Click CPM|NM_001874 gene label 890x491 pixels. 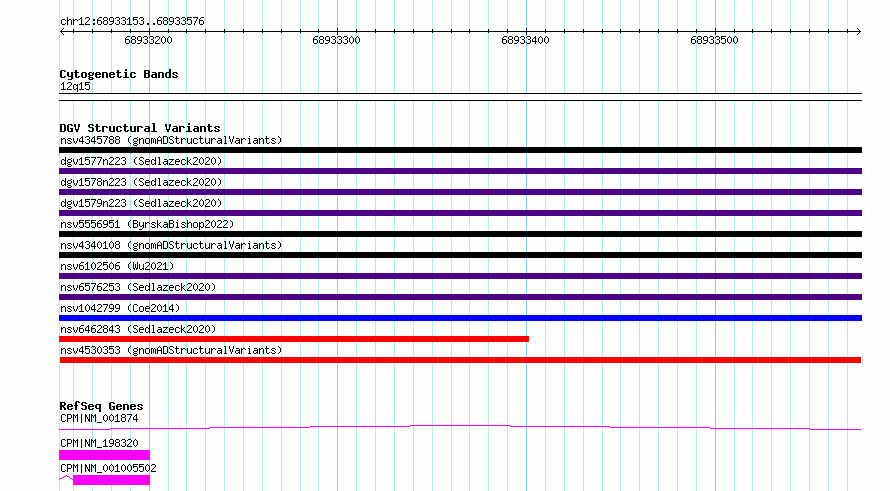(99, 418)
